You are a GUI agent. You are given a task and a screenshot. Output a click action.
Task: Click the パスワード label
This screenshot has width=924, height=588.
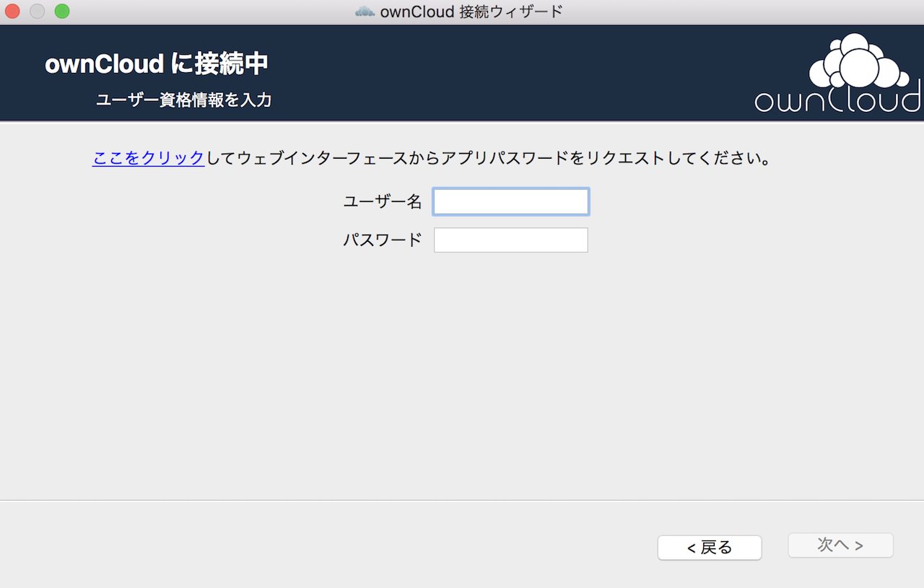point(383,240)
